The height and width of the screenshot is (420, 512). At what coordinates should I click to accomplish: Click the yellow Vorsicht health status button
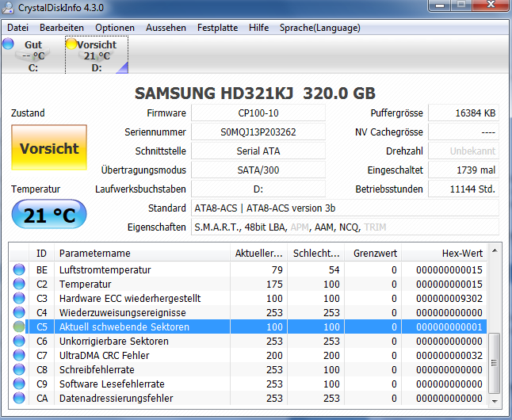pos(49,147)
